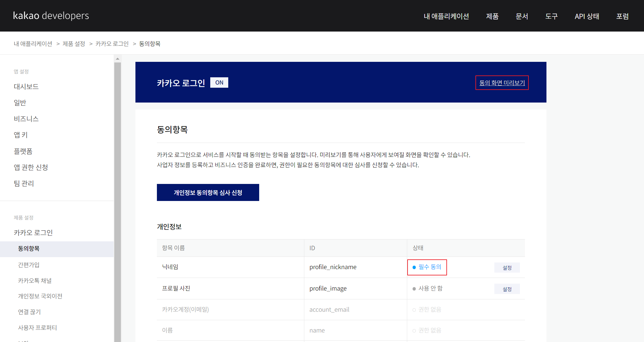The image size is (644, 342).
Task: Open 대시보드 in sidebar
Action: 26,86
